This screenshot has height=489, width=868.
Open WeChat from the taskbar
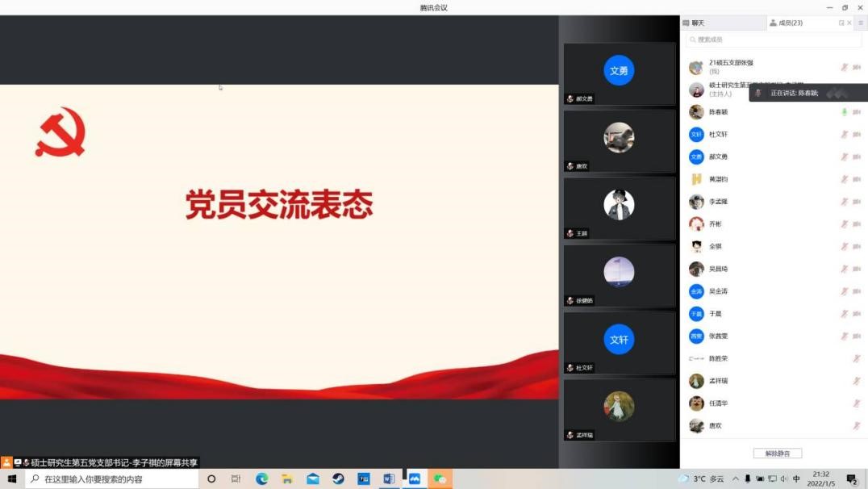coord(440,479)
